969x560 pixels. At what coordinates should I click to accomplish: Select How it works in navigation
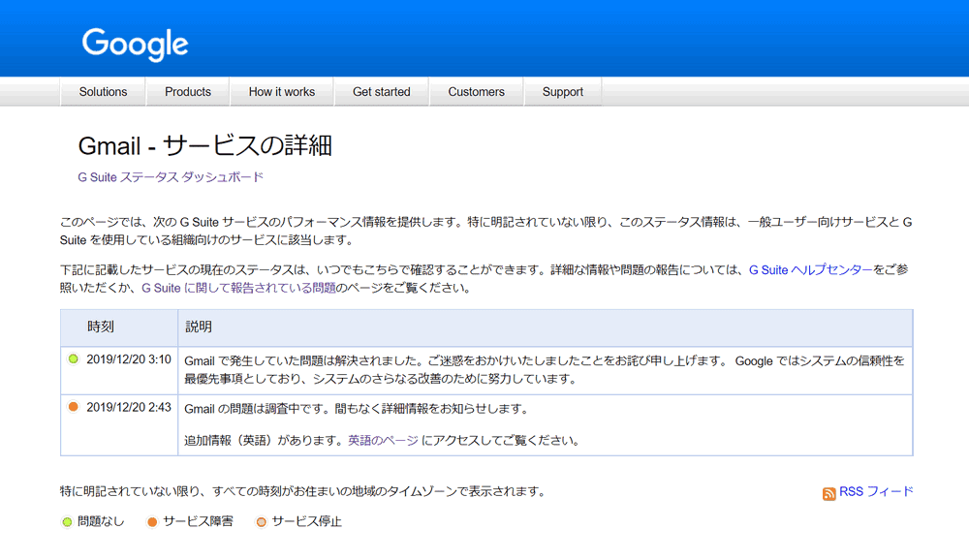(x=282, y=91)
